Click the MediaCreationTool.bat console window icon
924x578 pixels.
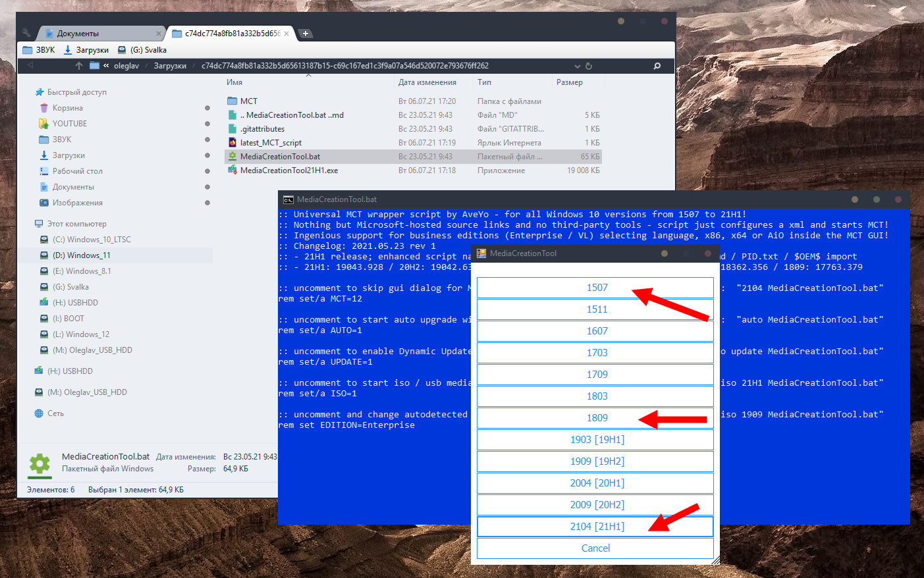(x=288, y=199)
